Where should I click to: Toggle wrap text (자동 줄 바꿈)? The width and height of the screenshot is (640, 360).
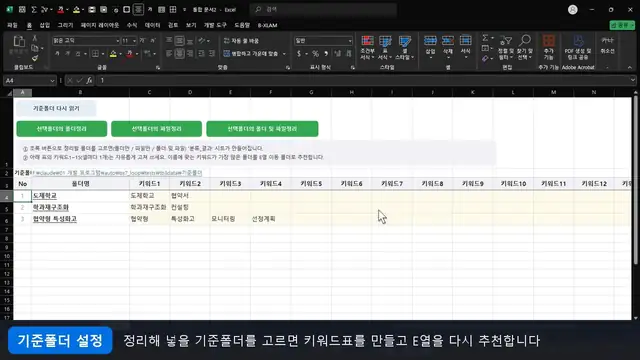[241, 41]
